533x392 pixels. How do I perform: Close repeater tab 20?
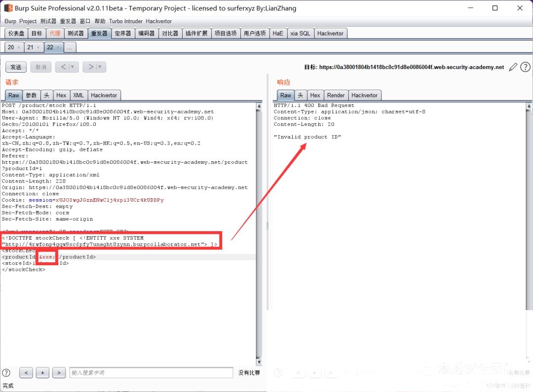19,47
